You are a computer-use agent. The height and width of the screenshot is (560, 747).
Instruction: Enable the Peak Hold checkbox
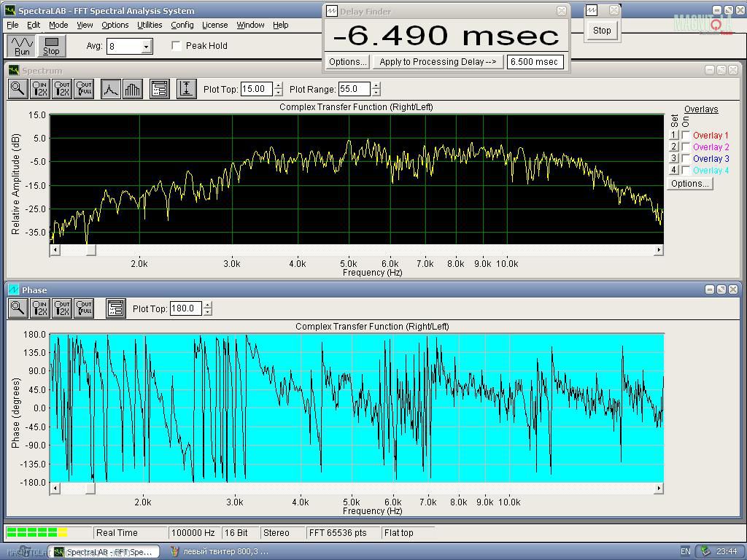(x=177, y=46)
